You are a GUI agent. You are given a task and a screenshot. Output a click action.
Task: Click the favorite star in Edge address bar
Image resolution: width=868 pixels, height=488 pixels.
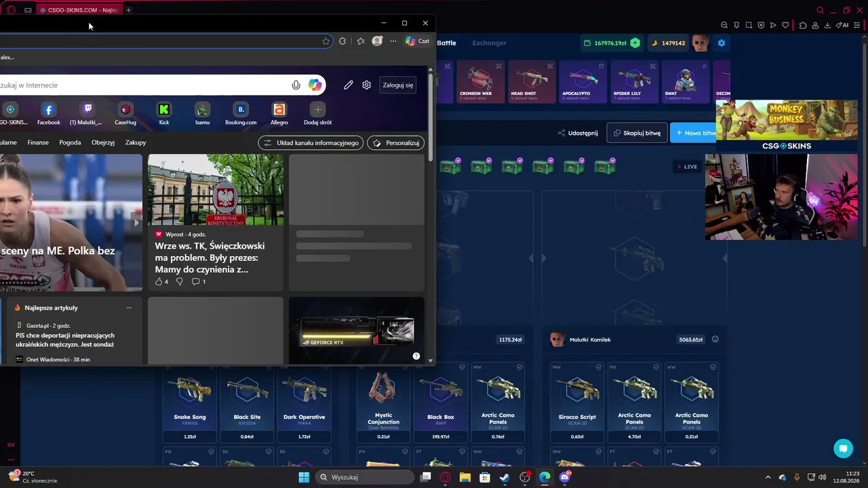pyautogui.click(x=326, y=41)
